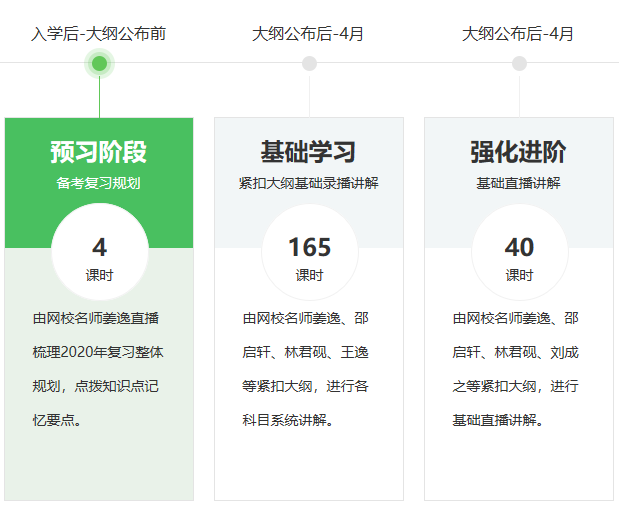Click the 强化进阶 description mentioning 刘成之
This screenshot has width=619, height=508.
516,369
